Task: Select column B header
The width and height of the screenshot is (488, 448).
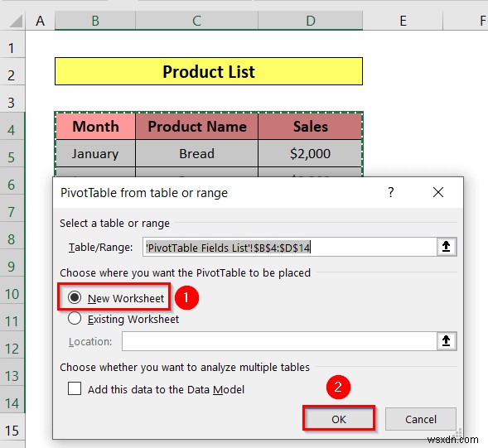Action: (x=95, y=21)
